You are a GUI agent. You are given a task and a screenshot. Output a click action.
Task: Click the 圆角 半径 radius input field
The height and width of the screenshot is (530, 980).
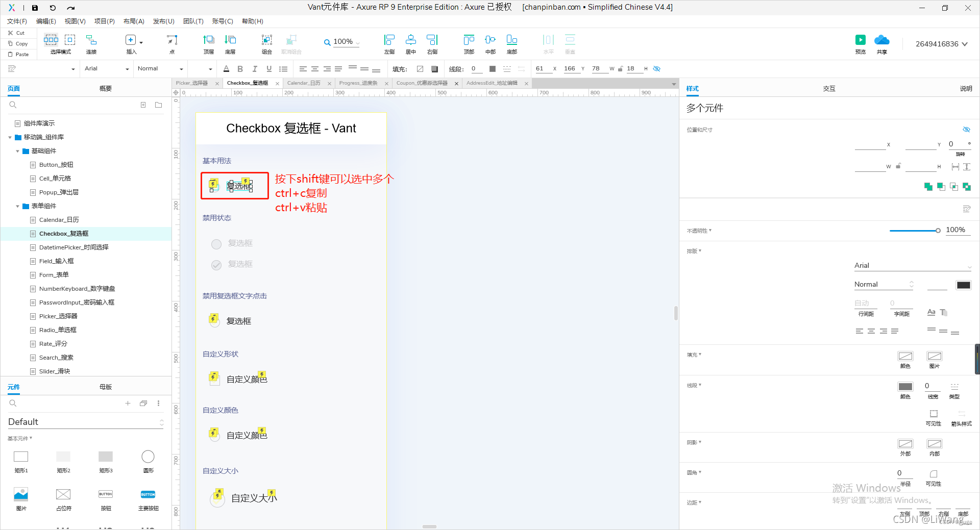coord(904,473)
